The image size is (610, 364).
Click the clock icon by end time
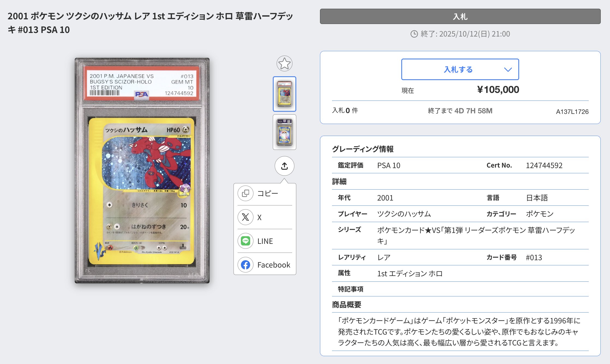(x=414, y=34)
